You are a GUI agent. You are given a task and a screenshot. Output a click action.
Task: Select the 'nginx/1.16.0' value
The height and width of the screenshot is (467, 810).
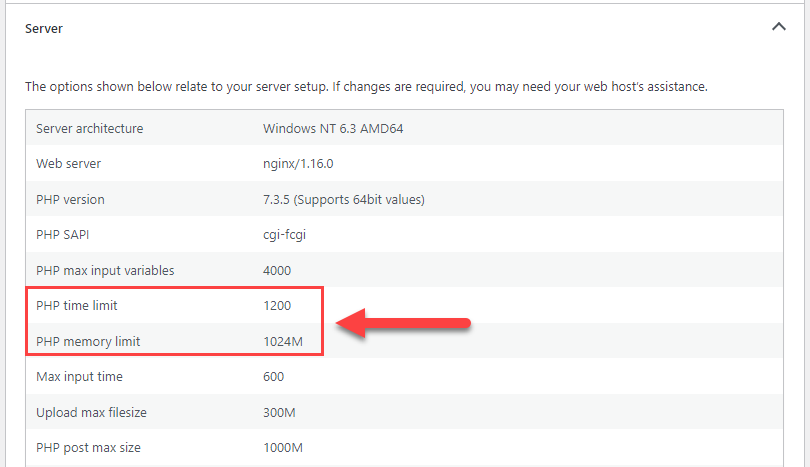[298, 163]
